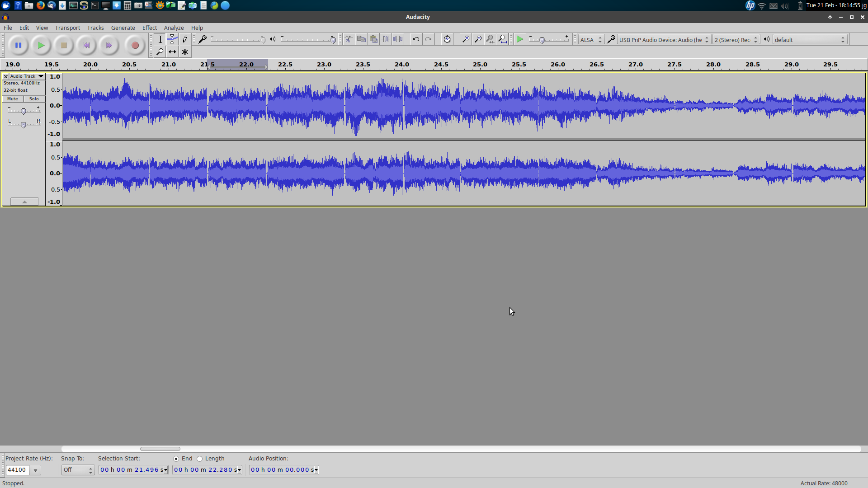Close the Audio Track with X button
The width and height of the screenshot is (868, 488).
pyautogui.click(x=6, y=76)
